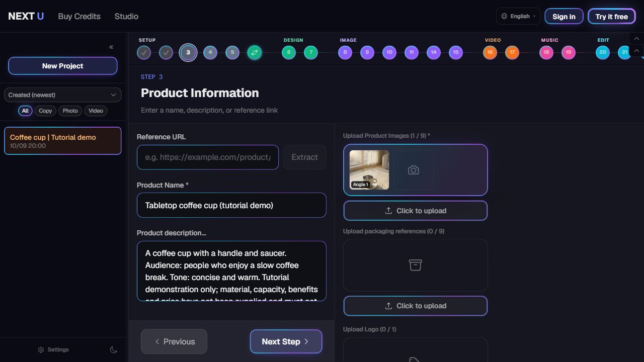Viewport: 644px width, 362px height.
Task: Select the All filter chip
Action: (x=25, y=111)
